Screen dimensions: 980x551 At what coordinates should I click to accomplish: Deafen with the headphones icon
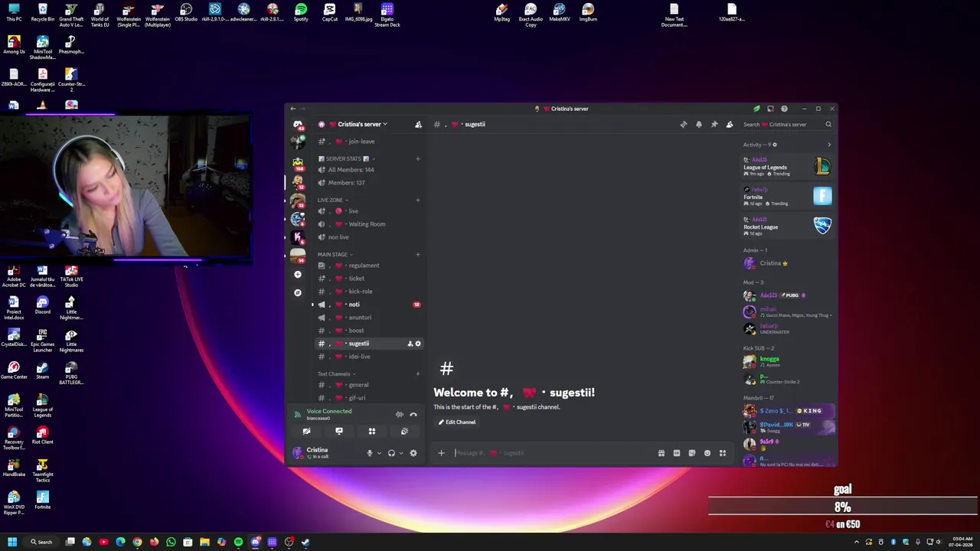click(x=391, y=453)
